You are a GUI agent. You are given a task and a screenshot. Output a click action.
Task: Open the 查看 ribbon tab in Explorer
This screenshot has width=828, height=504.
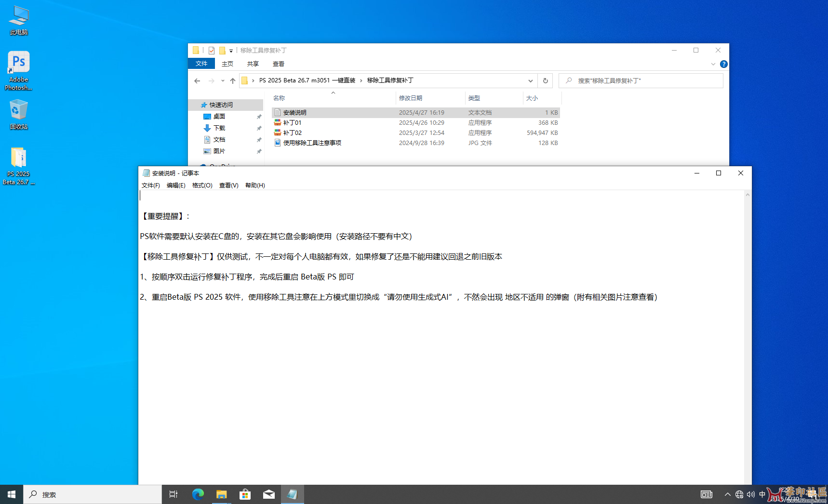pos(279,64)
